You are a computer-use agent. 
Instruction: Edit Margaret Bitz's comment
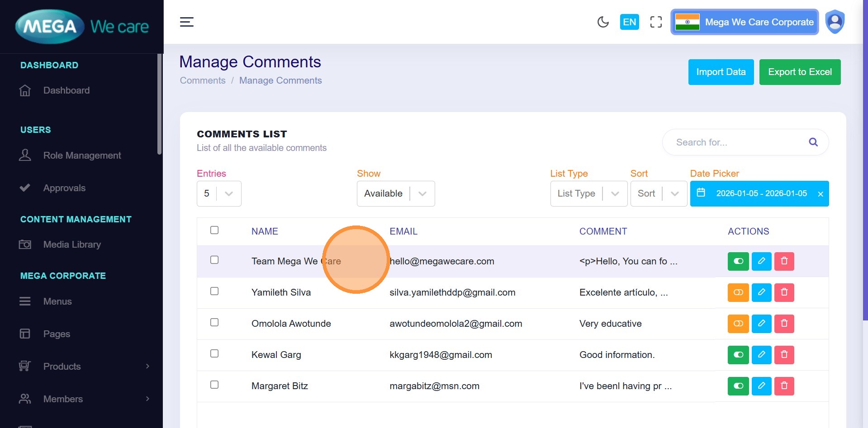point(761,386)
